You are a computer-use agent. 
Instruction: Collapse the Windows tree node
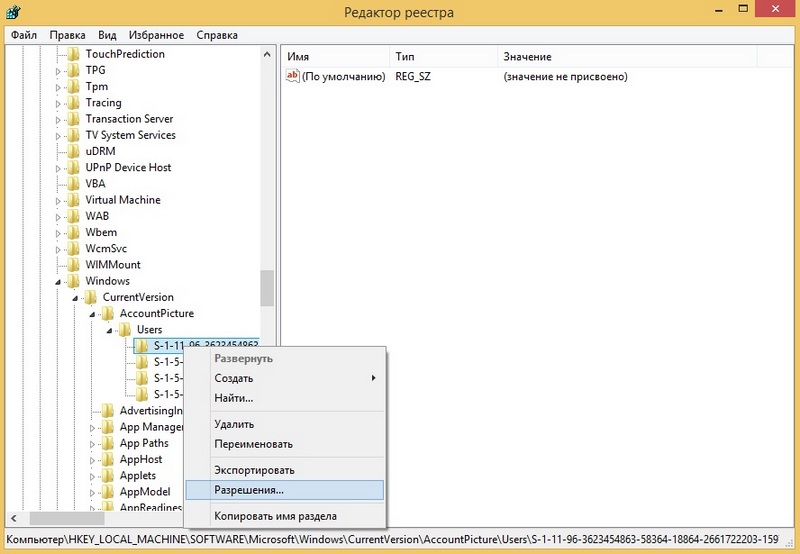coord(58,282)
